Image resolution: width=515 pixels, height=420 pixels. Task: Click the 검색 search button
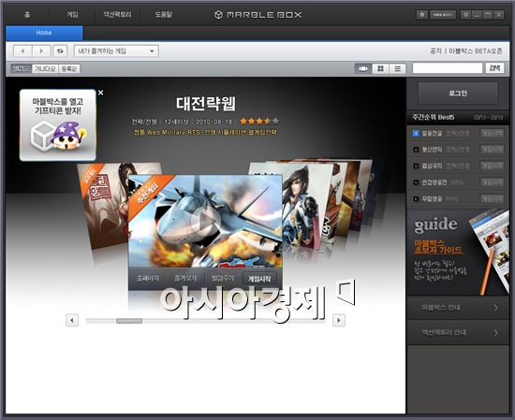pos(494,68)
